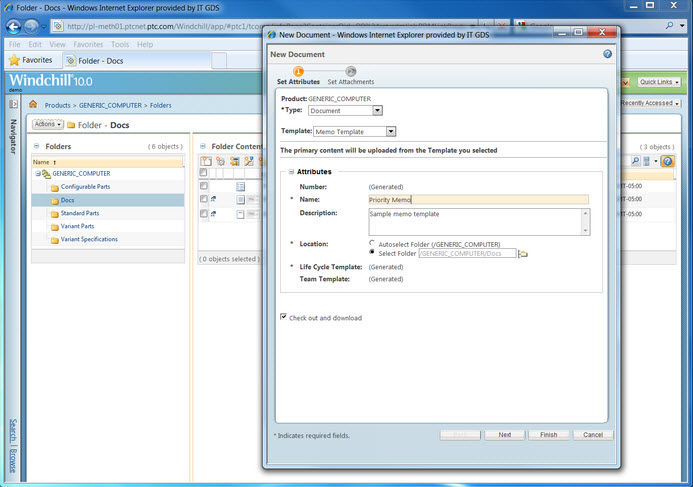Viewport: 693px width, 487px height.
Task: Toggle select-all checkbox in Folder Contents header
Action: pos(203,172)
